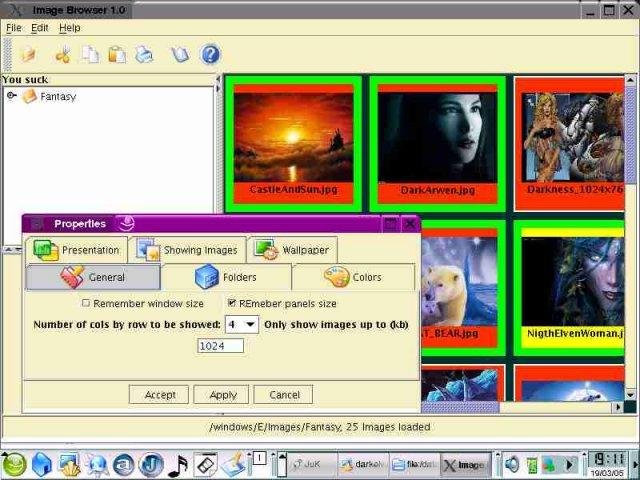640x480 pixels.
Task: Switch to Image taskbar window button
Action: click(x=466, y=464)
